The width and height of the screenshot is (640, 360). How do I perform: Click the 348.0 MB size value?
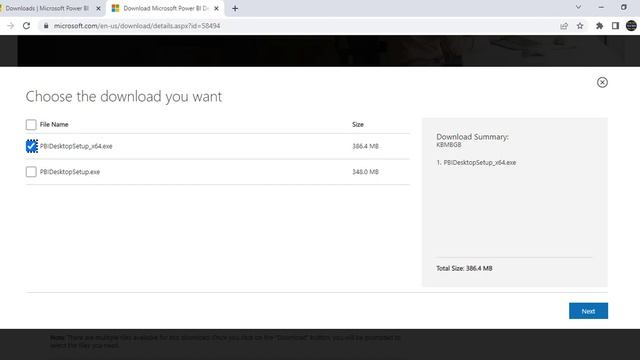click(365, 172)
